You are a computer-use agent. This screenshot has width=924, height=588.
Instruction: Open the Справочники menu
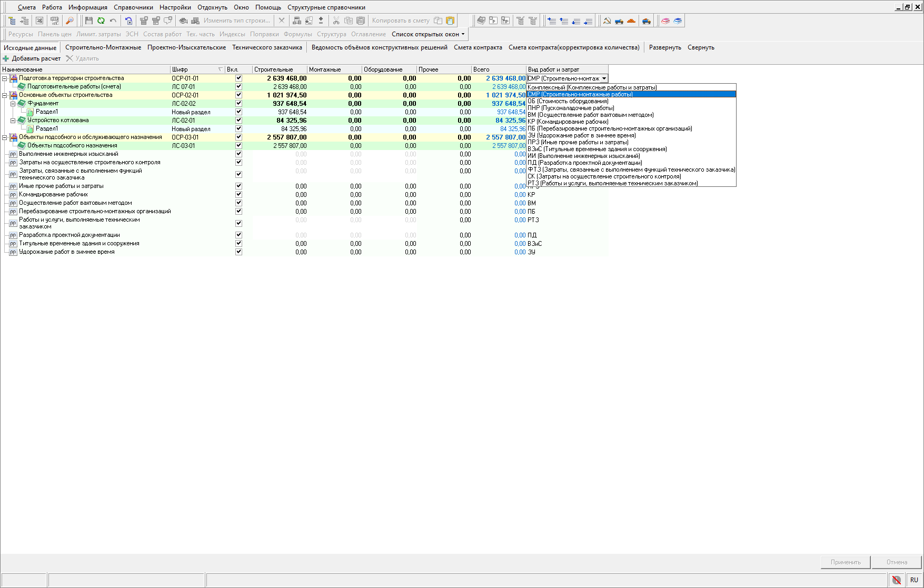[x=133, y=7]
